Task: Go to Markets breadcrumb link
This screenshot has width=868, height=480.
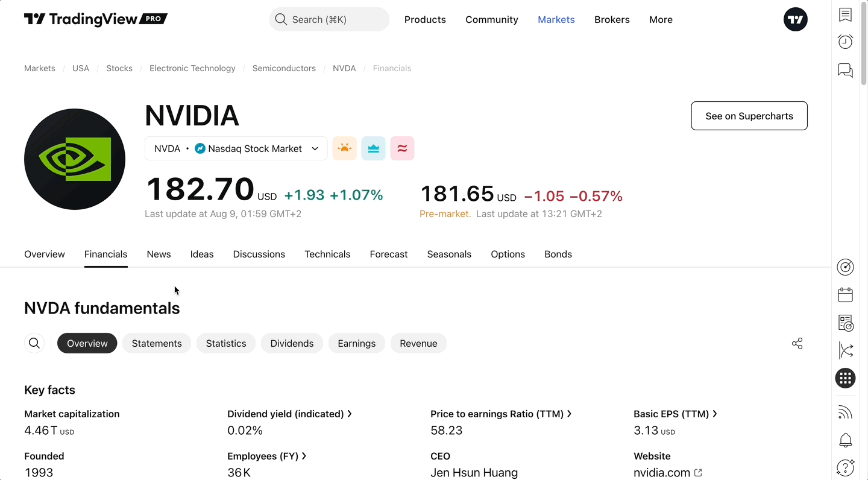Action: 40,68
